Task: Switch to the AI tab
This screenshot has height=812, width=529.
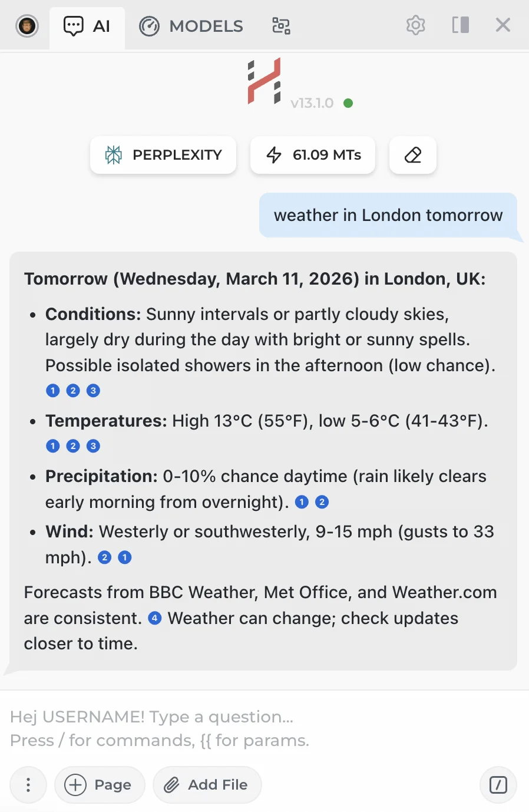Action: point(87,27)
